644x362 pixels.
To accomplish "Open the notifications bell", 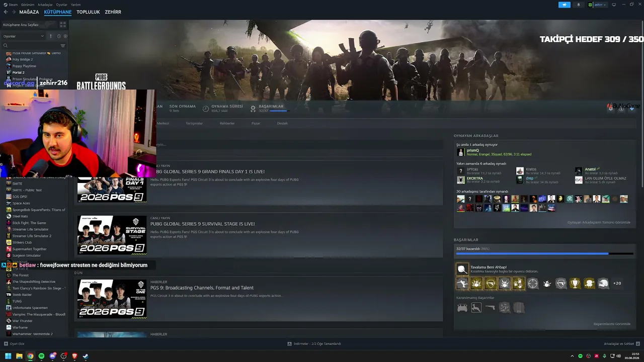I will [578, 5].
